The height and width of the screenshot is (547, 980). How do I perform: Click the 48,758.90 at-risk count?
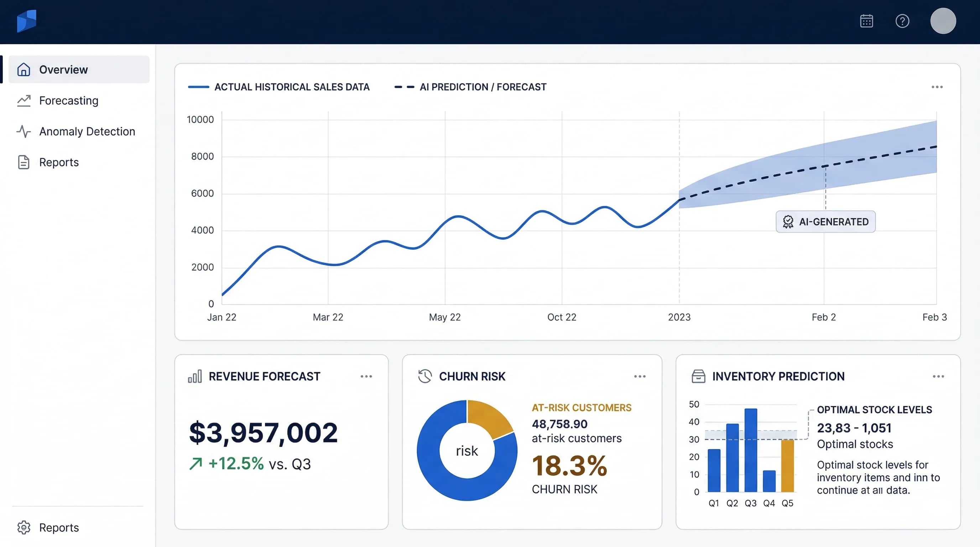tap(560, 424)
